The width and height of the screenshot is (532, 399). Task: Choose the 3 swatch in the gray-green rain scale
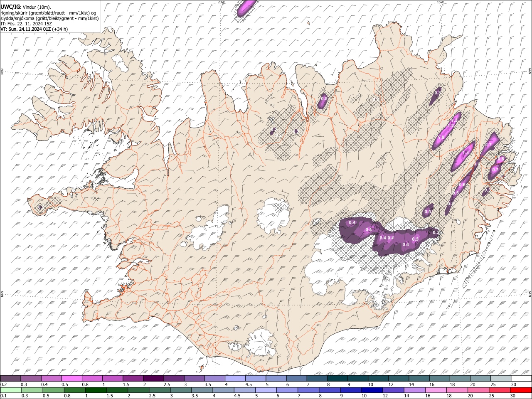pos(181,390)
